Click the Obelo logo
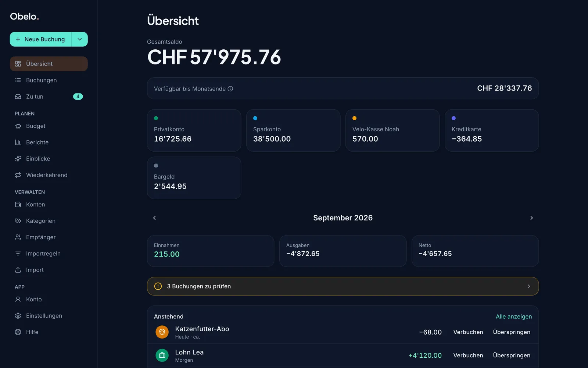Viewport: 588px width, 368px height. [x=24, y=17]
